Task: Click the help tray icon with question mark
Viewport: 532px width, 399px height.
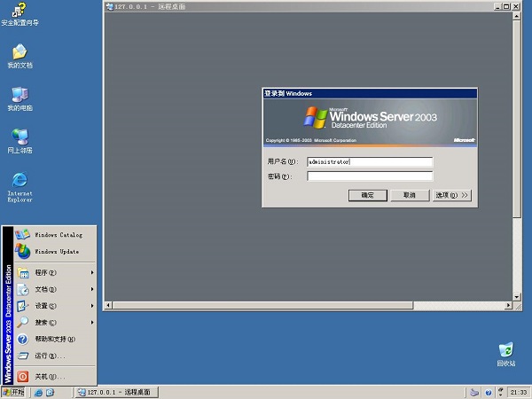Action: 488,393
